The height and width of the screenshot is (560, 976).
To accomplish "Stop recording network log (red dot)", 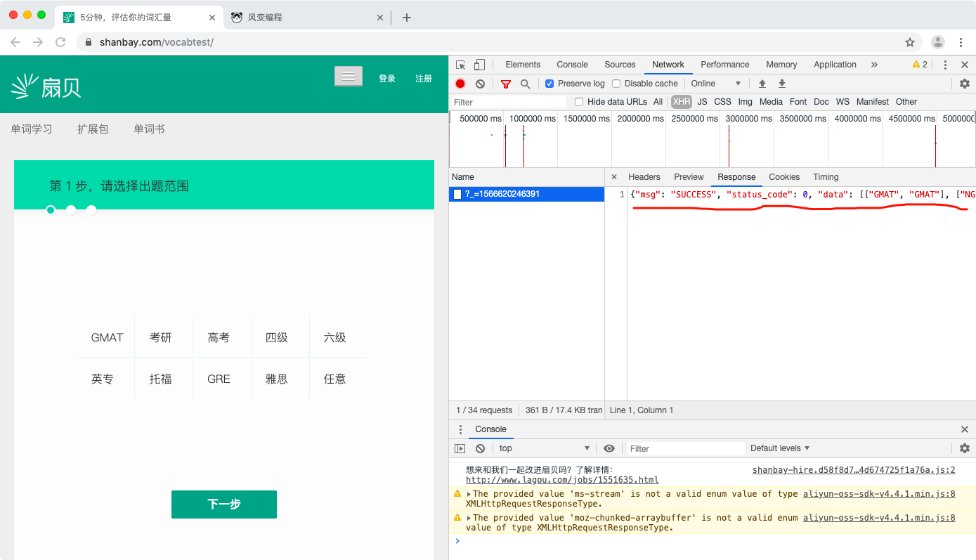I will point(460,84).
